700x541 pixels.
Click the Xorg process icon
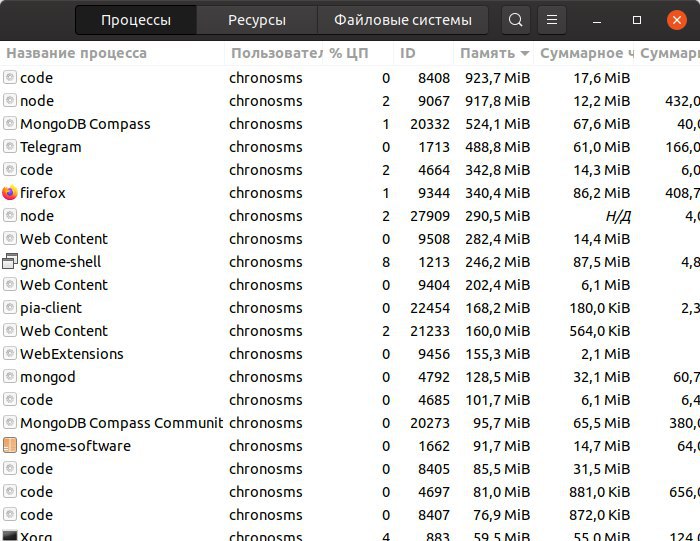(10, 536)
